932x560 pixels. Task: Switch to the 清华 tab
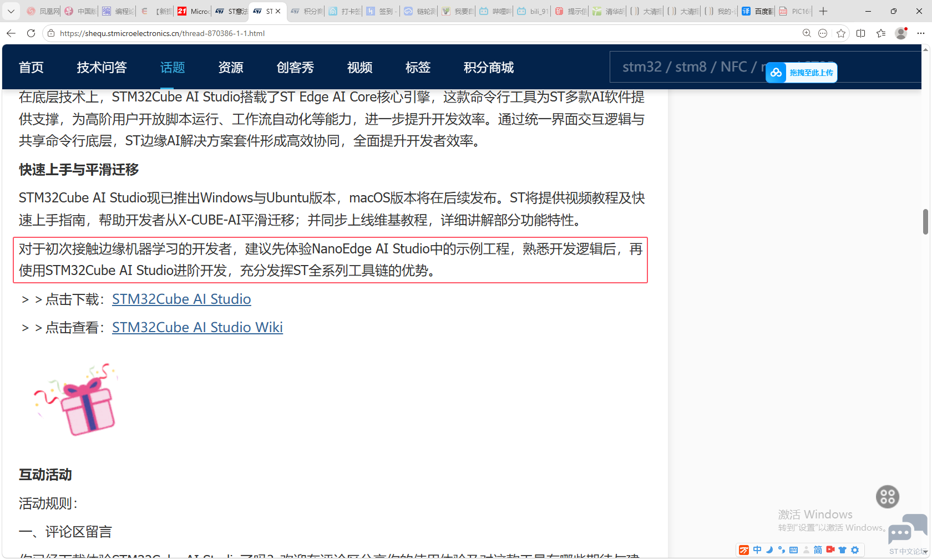click(x=607, y=11)
